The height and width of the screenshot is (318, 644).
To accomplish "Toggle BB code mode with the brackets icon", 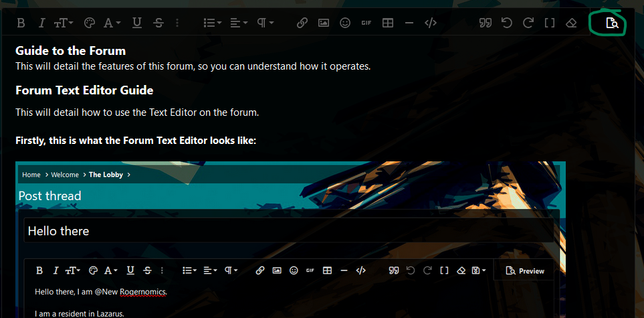I will coord(550,23).
